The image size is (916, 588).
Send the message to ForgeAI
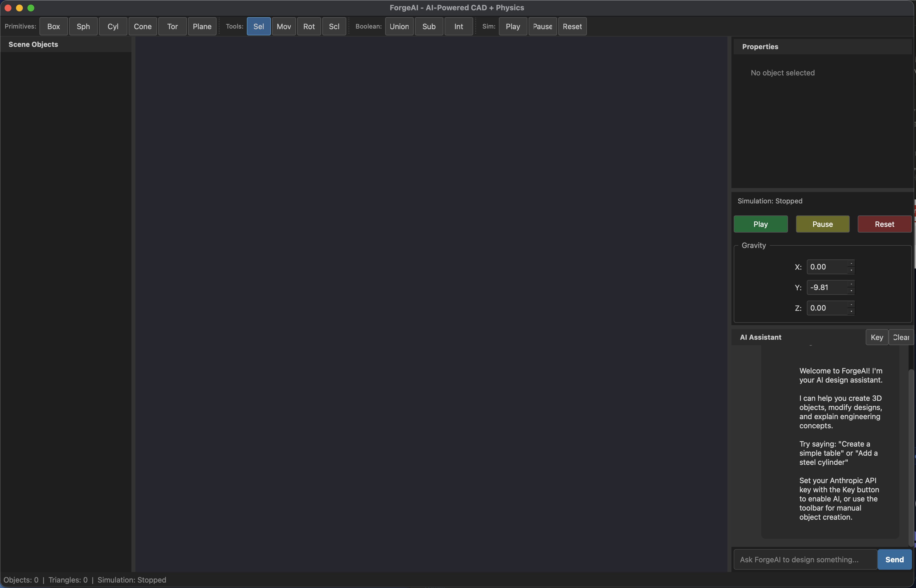(894, 559)
